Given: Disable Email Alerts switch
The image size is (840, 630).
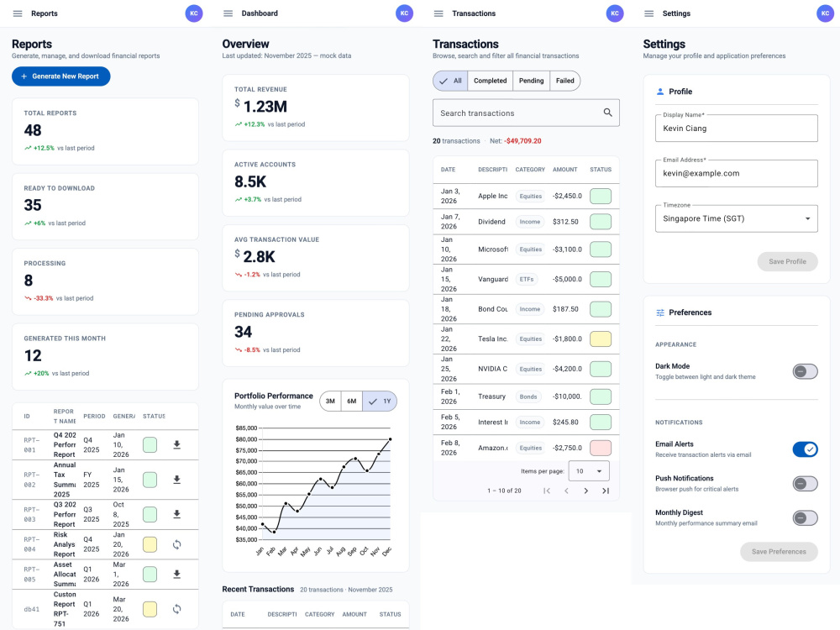Looking at the screenshot, I should tap(806, 449).
